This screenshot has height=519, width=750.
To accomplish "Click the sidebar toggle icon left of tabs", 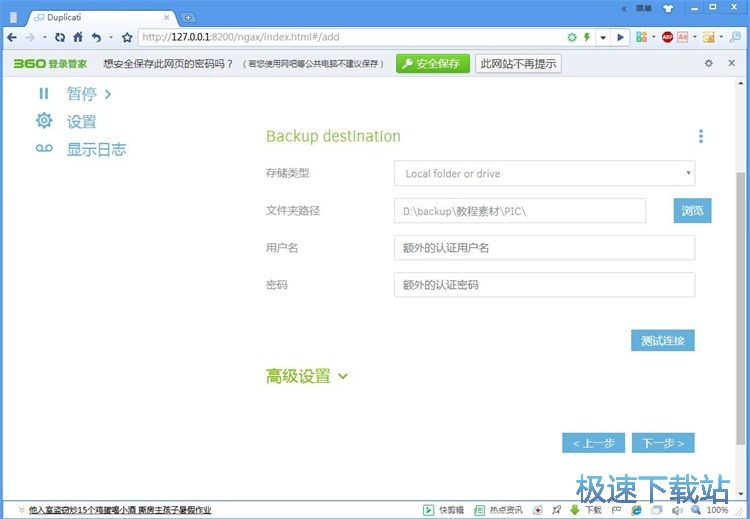I will coord(13,18).
